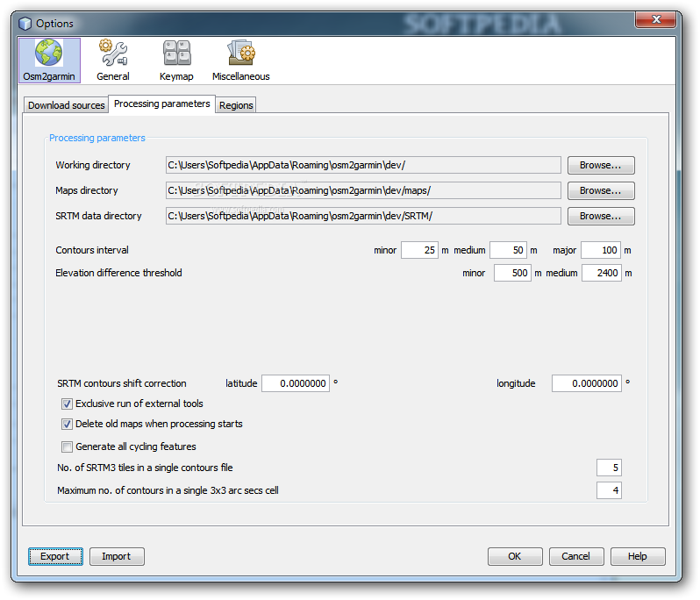
Task: Click the latitude shift correction field
Action: click(296, 384)
